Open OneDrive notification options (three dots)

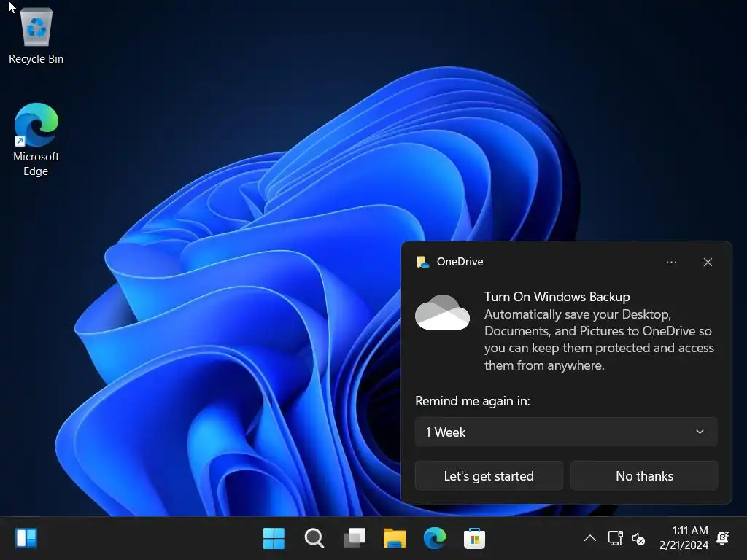(x=671, y=262)
